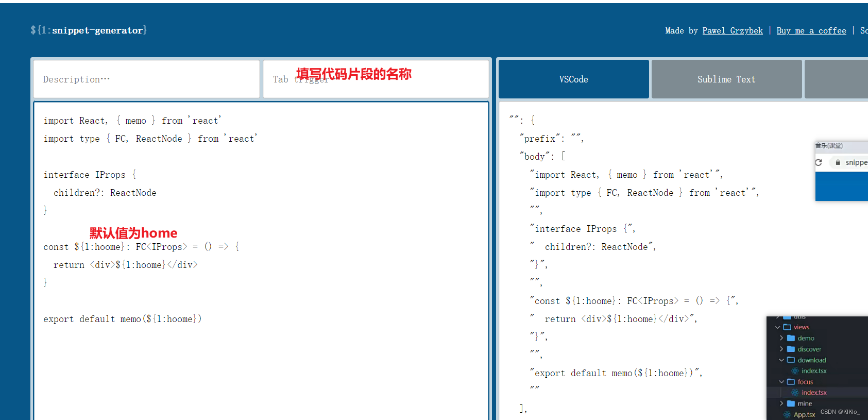This screenshot has width=868, height=420.
Task: Click the open folder icon next to download
Action: pos(791,360)
